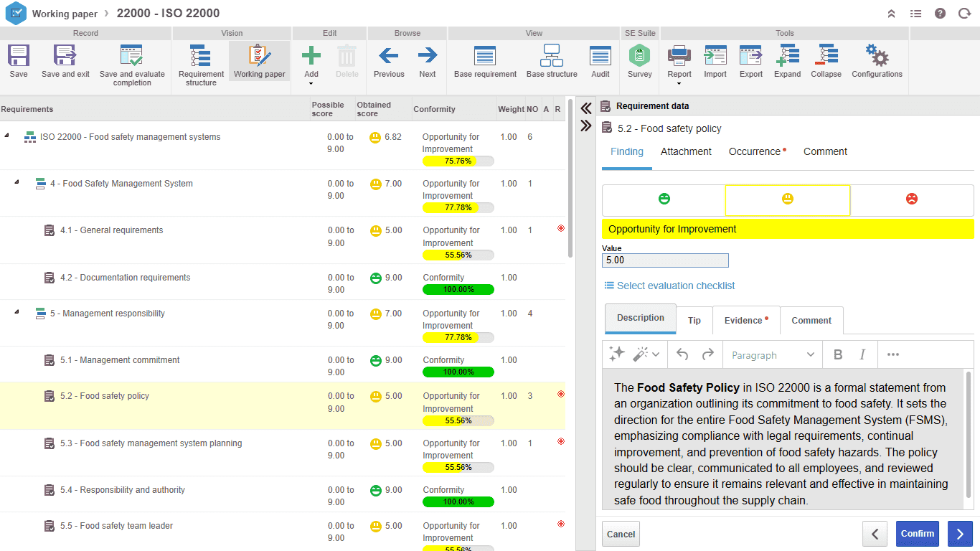
Task: Collapse 5 - Management responsibility node
Action: point(17,313)
